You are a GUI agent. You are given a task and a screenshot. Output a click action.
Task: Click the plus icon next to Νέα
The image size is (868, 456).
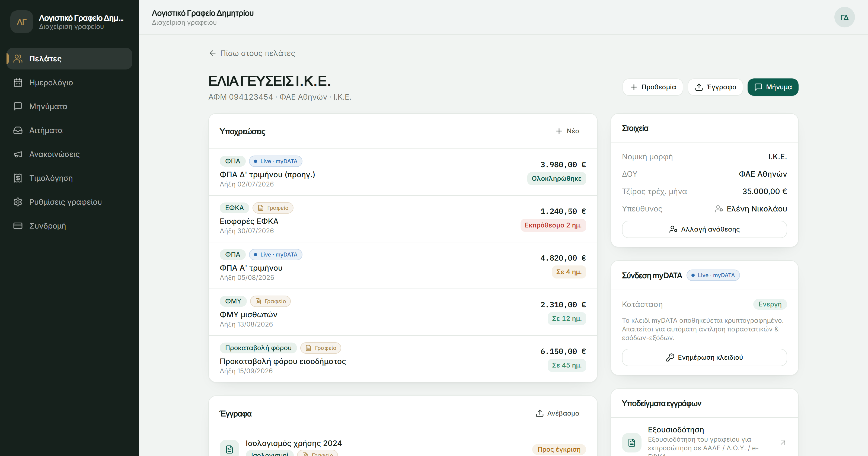tap(559, 131)
